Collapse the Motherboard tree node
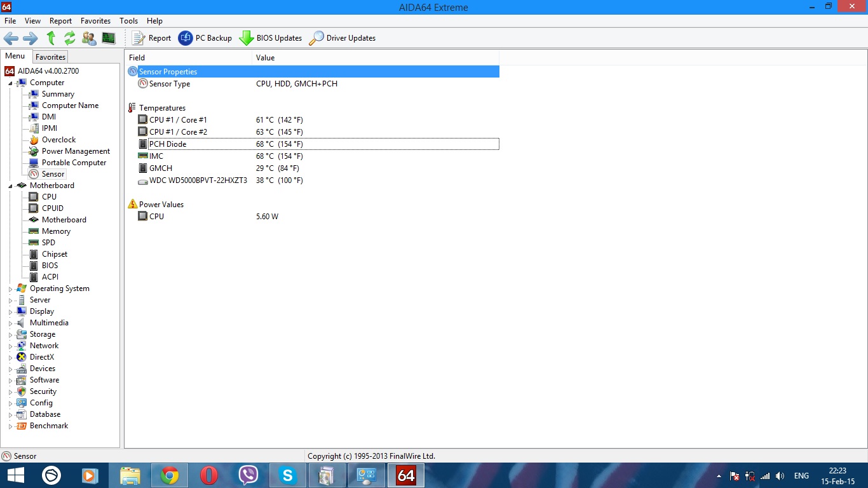 click(10, 186)
